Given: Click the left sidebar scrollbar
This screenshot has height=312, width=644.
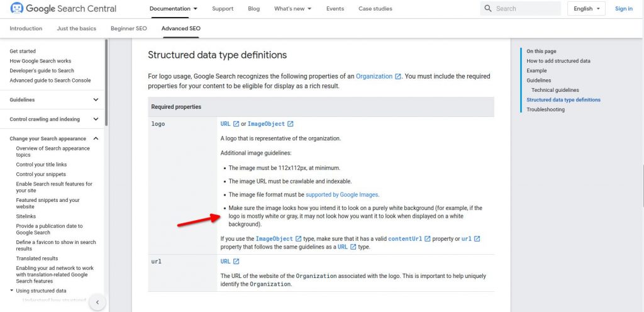Looking at the screenshot, I should click(x=106, y=82).
